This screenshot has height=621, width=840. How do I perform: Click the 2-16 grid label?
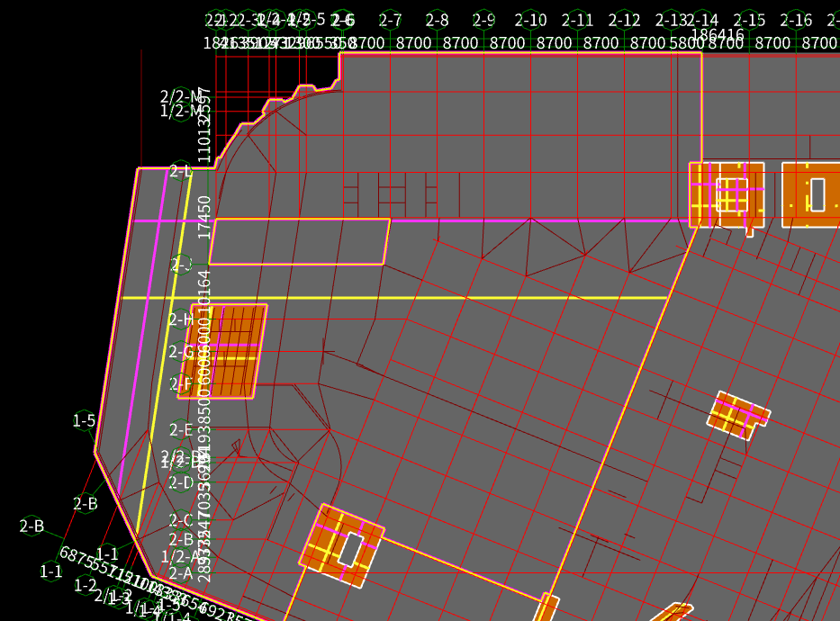coord(796,21)
